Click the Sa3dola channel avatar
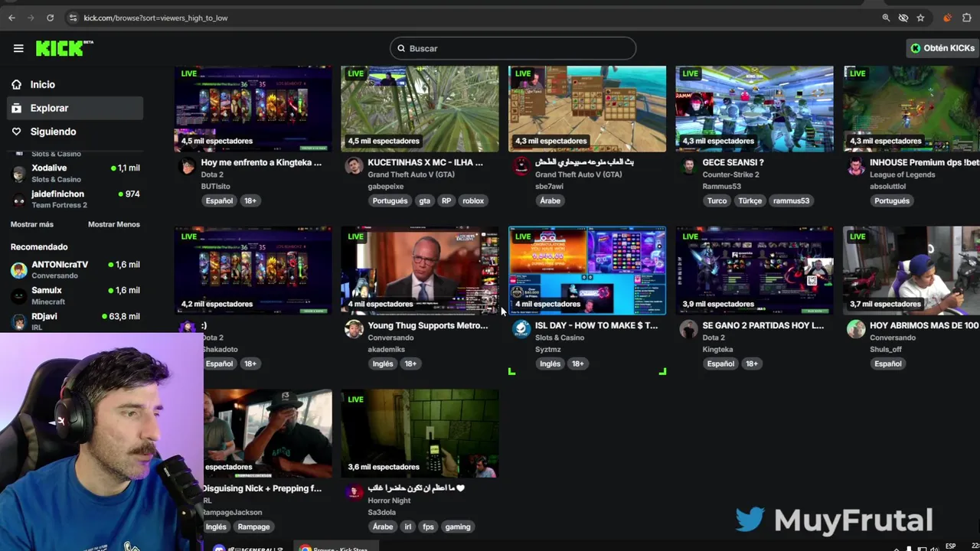Screen dimensions: 980x551 (354, 492)
